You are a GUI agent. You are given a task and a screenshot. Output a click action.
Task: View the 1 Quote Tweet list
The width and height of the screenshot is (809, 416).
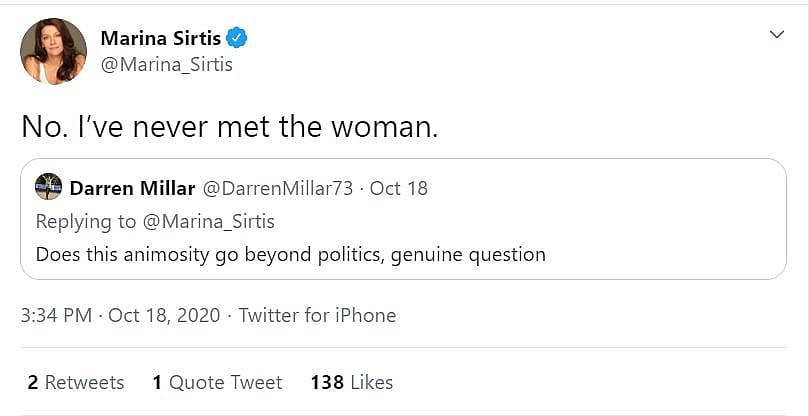217,382
